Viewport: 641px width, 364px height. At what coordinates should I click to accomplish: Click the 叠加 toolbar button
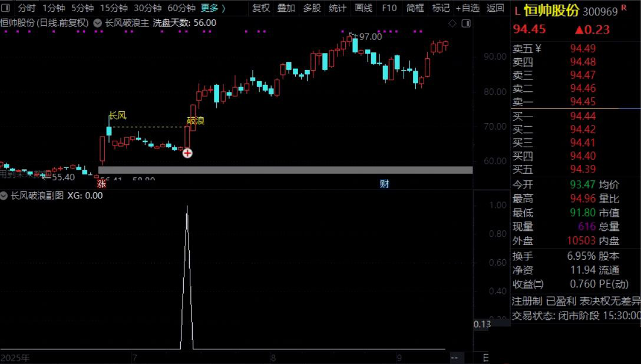click(x=286, y=8)
